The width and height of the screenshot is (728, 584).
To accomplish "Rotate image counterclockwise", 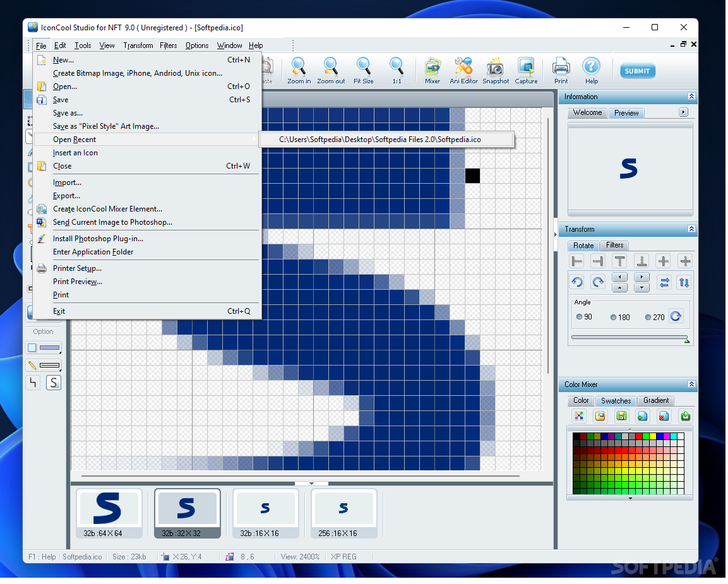I will [x=578, y=283].
